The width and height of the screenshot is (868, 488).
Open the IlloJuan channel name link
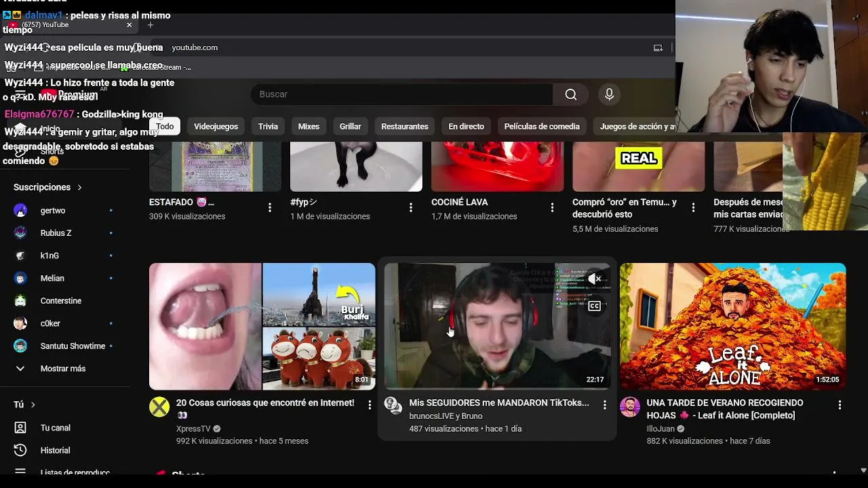coord(660,428)
